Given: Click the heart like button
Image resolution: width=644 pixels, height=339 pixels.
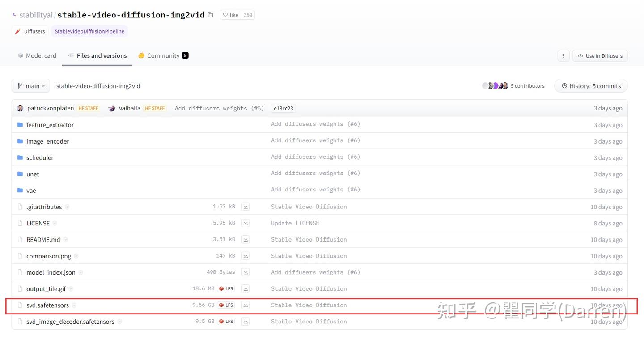Looking at the screenshot, I should 231,15.
